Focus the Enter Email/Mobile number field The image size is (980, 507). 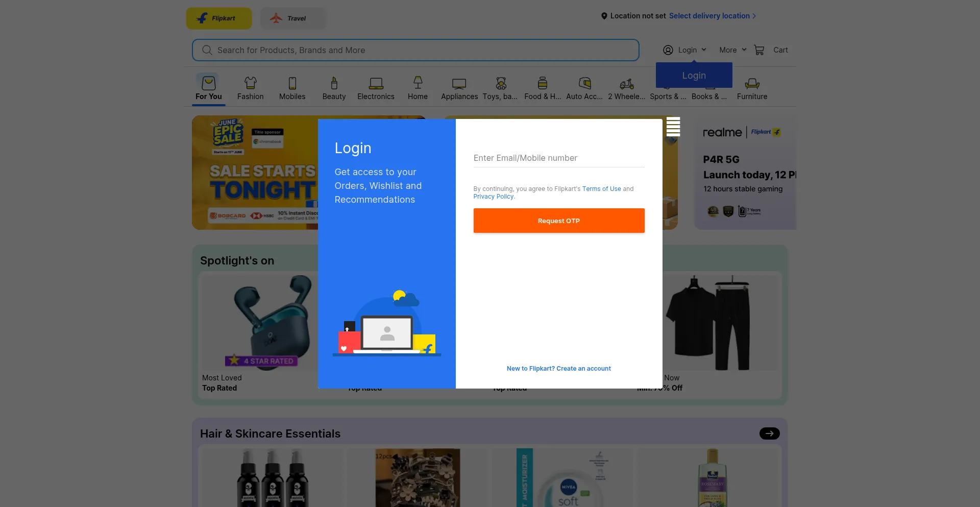point(559,158)
